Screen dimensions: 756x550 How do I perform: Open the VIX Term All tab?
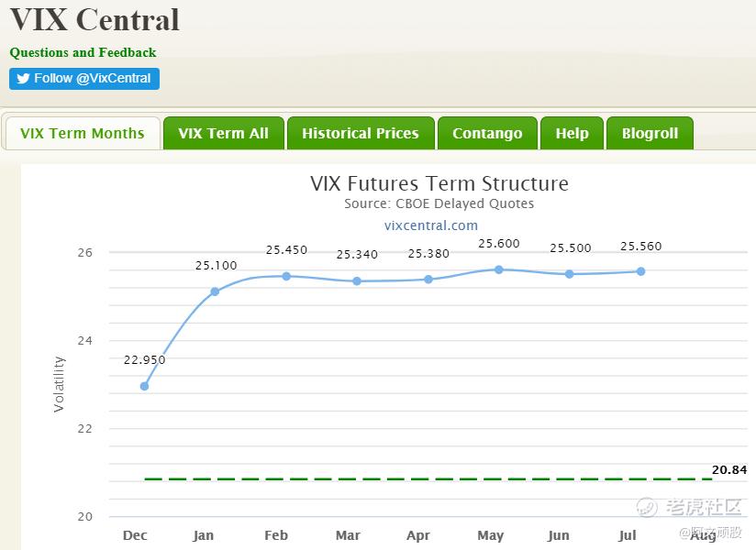point(223,133)
